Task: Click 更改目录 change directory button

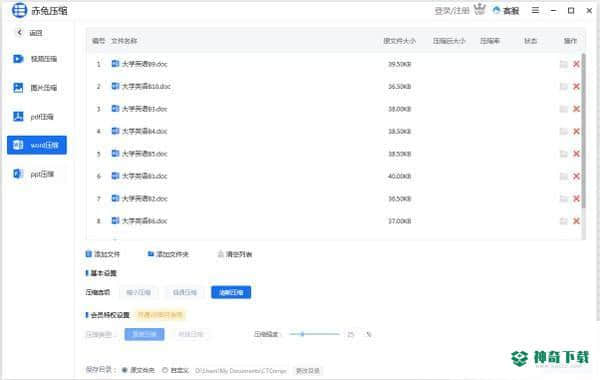Action: click(308, 371)
